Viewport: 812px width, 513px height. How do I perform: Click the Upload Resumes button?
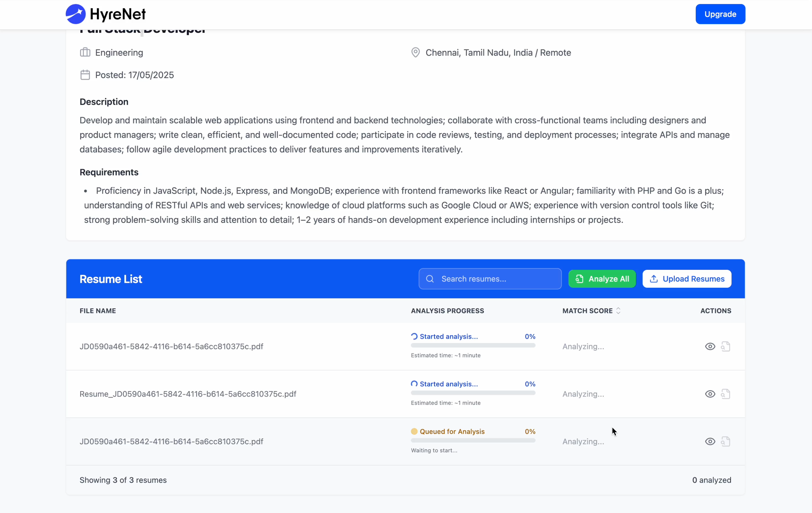click(x=687, y=279)
